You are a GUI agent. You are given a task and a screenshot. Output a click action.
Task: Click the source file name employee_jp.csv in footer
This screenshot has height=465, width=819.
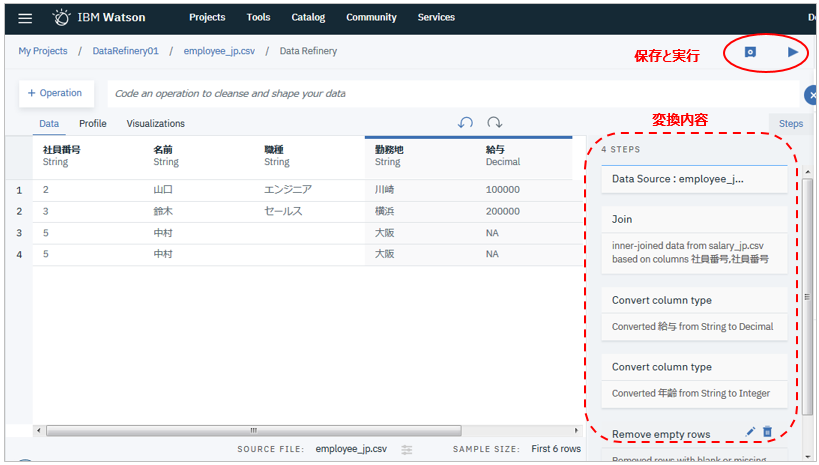tap(351, 449)
